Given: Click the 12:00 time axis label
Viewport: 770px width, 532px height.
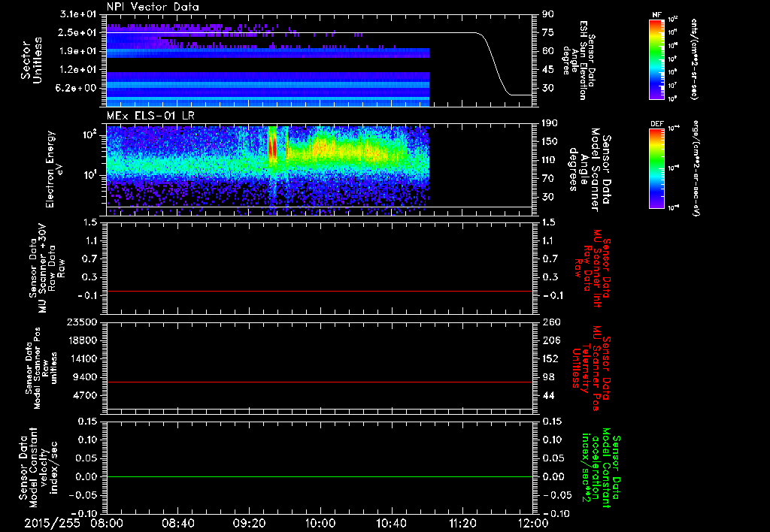Looking at the screenshot, I should (x=533, y=524).
